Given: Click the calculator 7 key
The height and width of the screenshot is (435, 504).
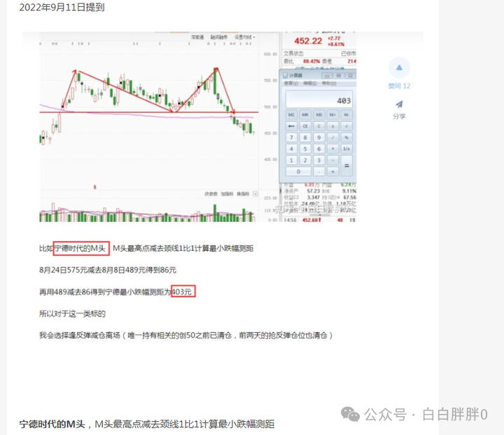Looking at the screenshot, I should click(291, 137).
